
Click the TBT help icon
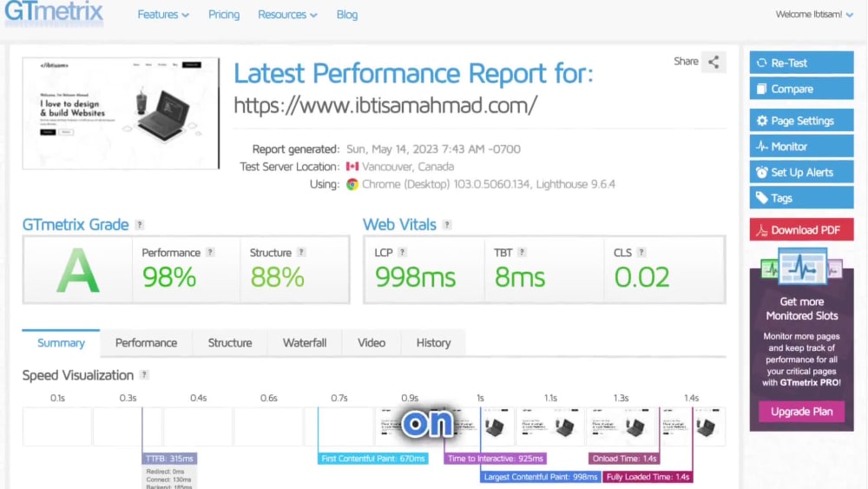point(522,253)
